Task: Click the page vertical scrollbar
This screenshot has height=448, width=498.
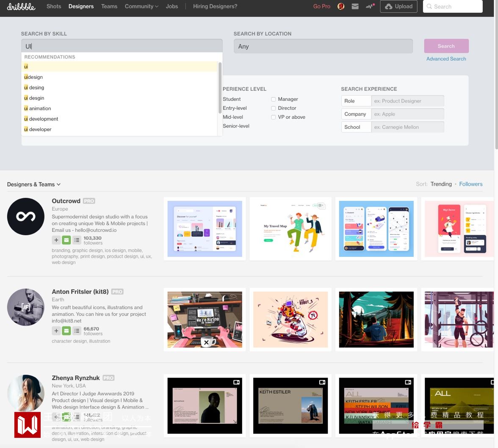Action: click(x=496, y=75)
